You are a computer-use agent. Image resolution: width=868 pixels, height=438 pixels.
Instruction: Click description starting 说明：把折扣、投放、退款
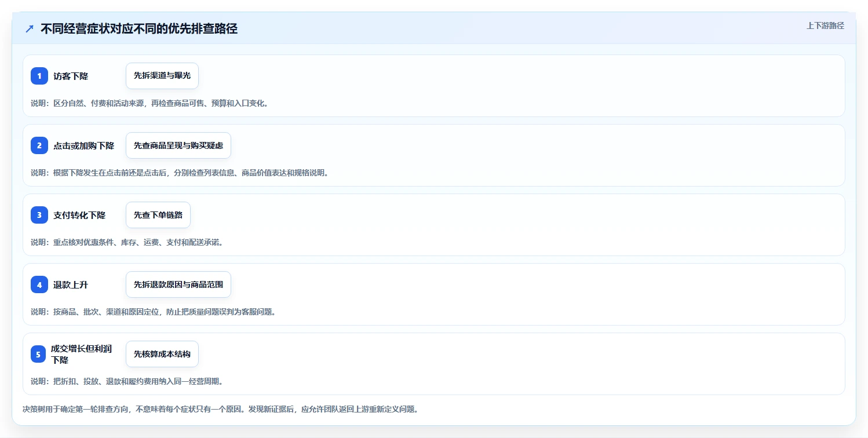[127, 381]
